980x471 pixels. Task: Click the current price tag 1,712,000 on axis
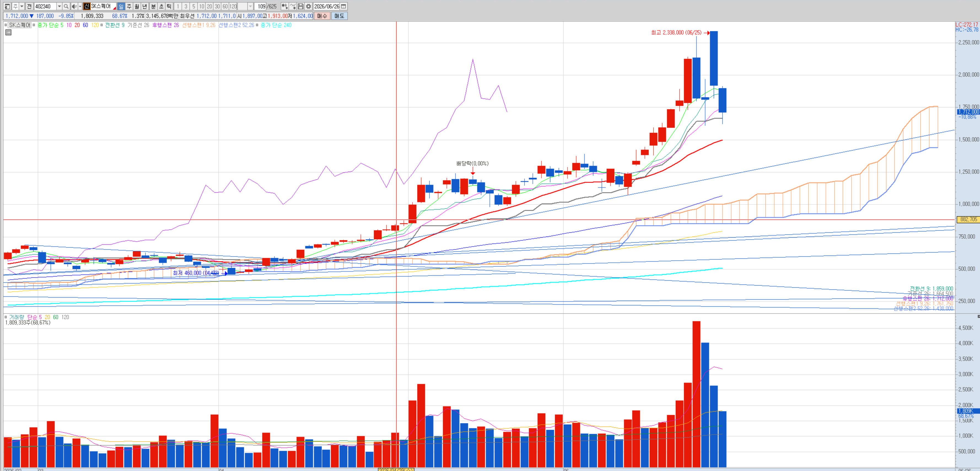[968, 112]
